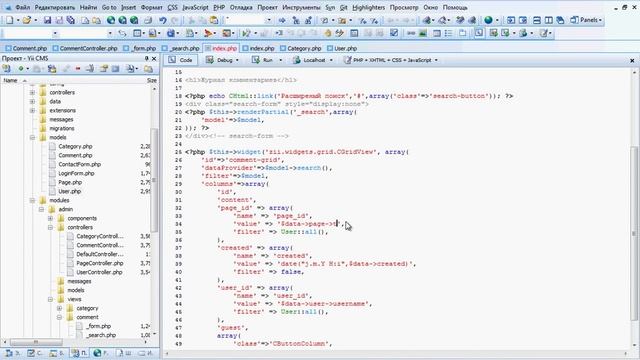Open the Panels dropdown
This screenshot has width=640, height=360.
(587, 20)
